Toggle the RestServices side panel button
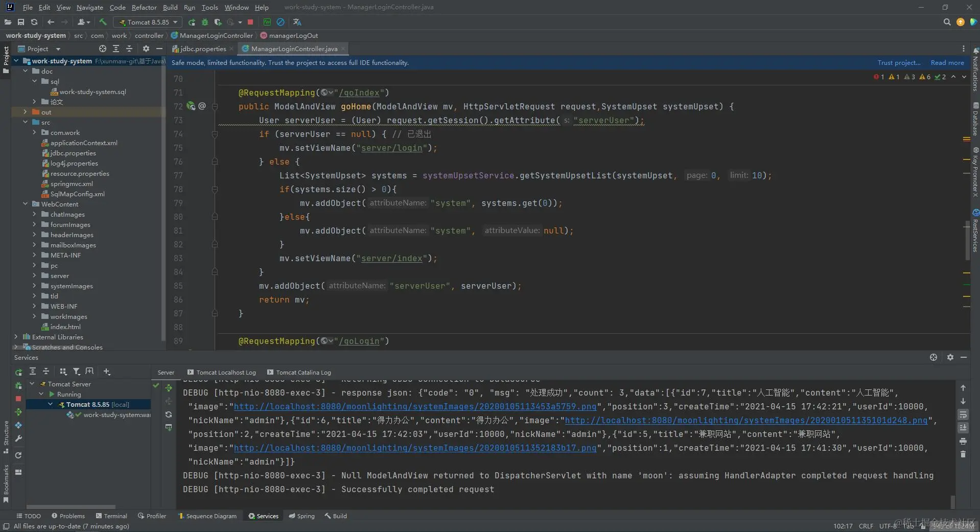980x532 pixels. tap(975, 231)
